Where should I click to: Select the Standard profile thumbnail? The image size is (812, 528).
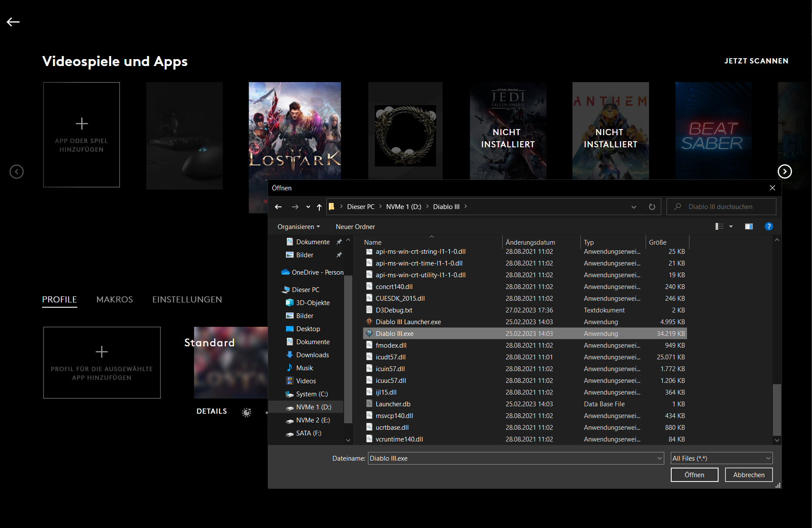[231, 363]
